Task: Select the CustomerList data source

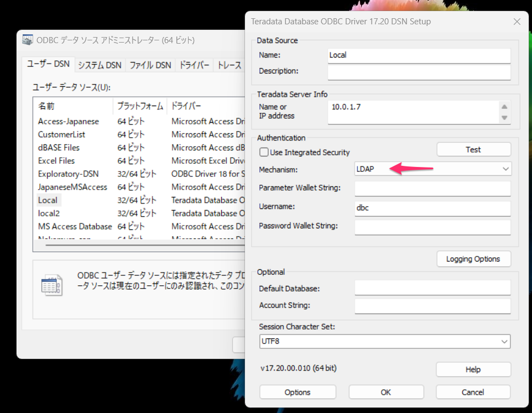Action: [x=140, y=134]
